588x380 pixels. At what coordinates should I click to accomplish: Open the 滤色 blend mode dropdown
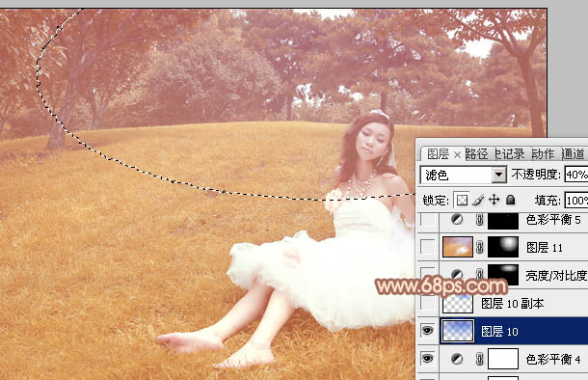498,175
